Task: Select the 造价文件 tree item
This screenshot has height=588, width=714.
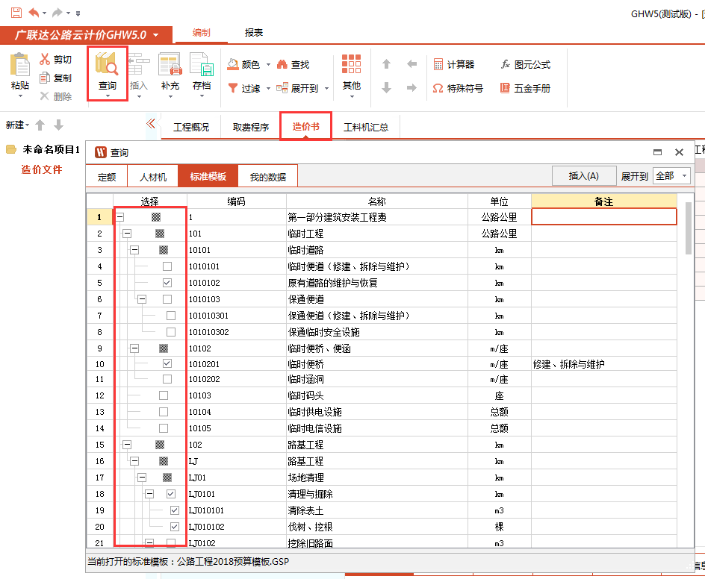Action: coord(42,170)
